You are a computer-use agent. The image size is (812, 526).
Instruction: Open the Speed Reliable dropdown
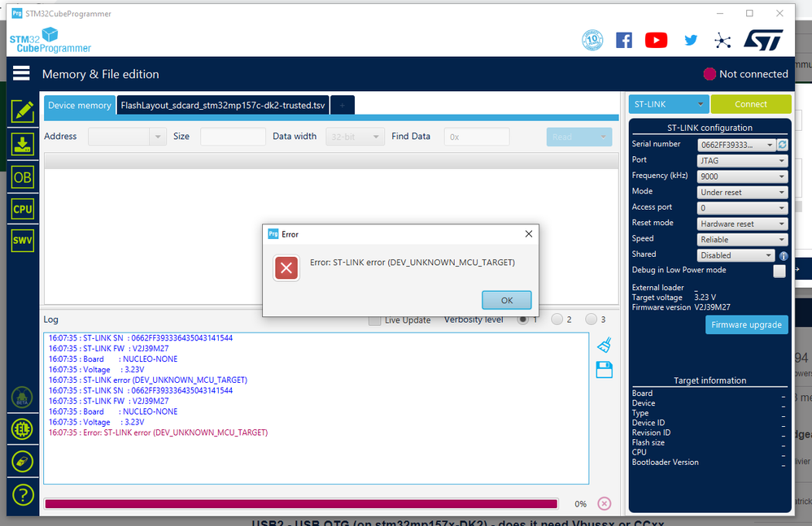pos(742,240)
